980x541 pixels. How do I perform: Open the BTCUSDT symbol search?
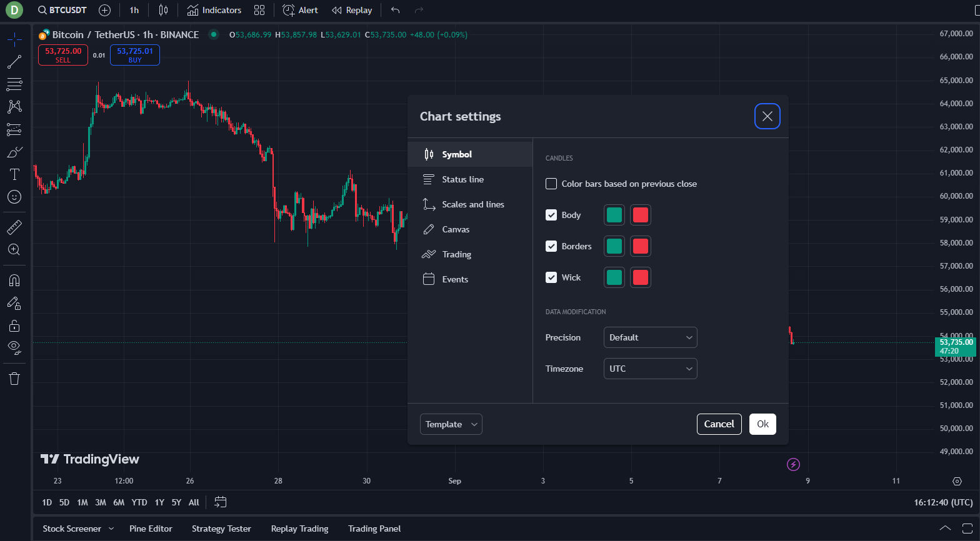pyautogui.click(x=62, y=10)
